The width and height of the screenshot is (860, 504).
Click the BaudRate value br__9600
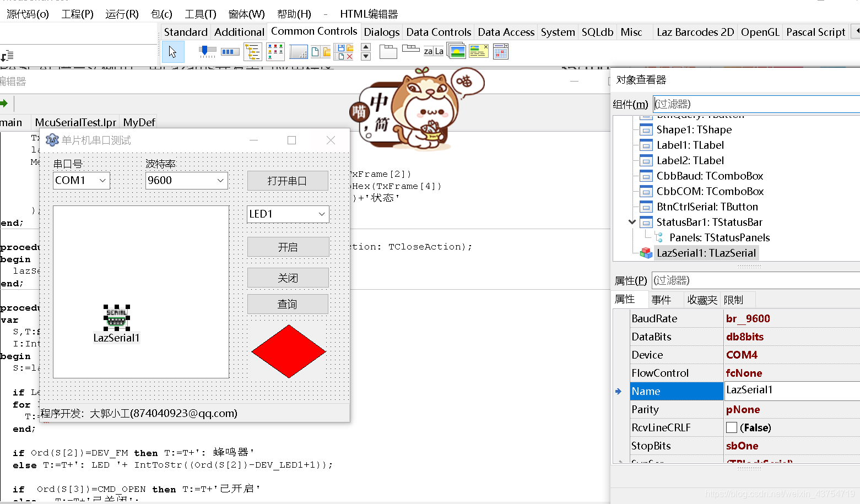(x=748, y=318)
